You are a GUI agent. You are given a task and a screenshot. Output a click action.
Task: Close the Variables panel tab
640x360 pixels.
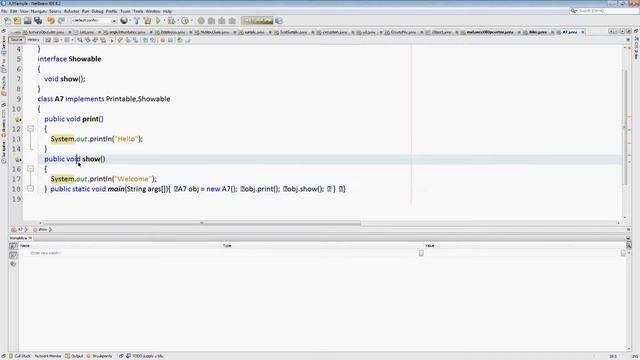[x=30, y=238]
